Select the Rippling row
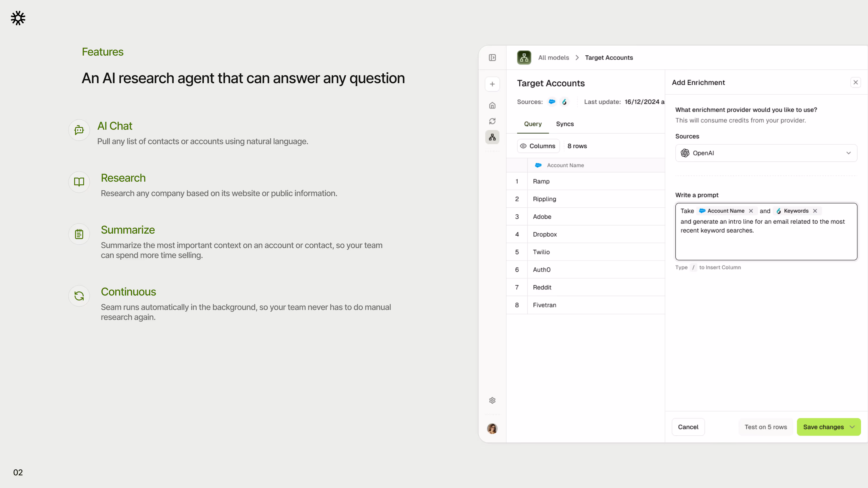The image size is (868, 488). click(586, 199)
